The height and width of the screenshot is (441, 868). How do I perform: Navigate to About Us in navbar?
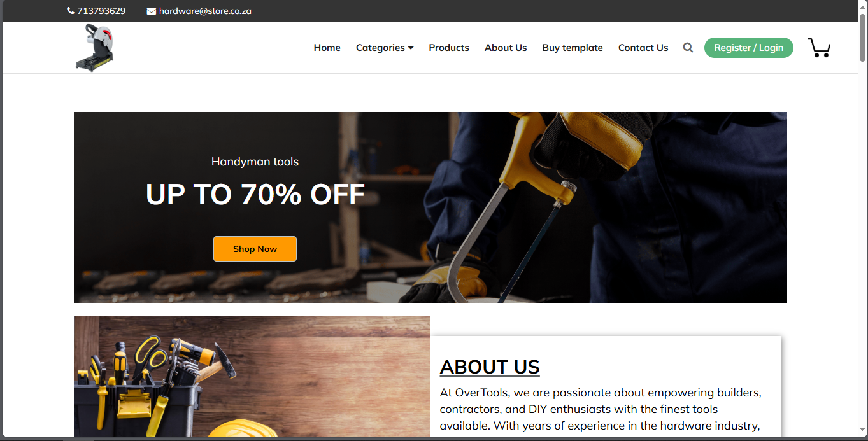pos(506,48)
